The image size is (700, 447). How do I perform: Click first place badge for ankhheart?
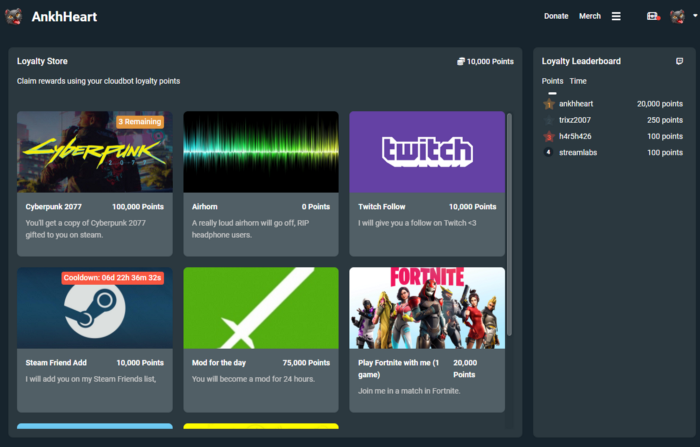tap(549, 104)
